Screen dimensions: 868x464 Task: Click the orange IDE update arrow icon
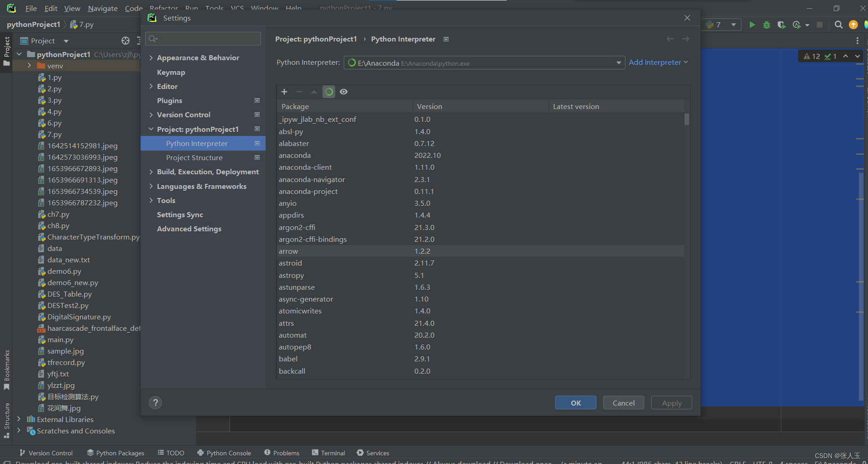pyautogui.click(x=853, y=25)
